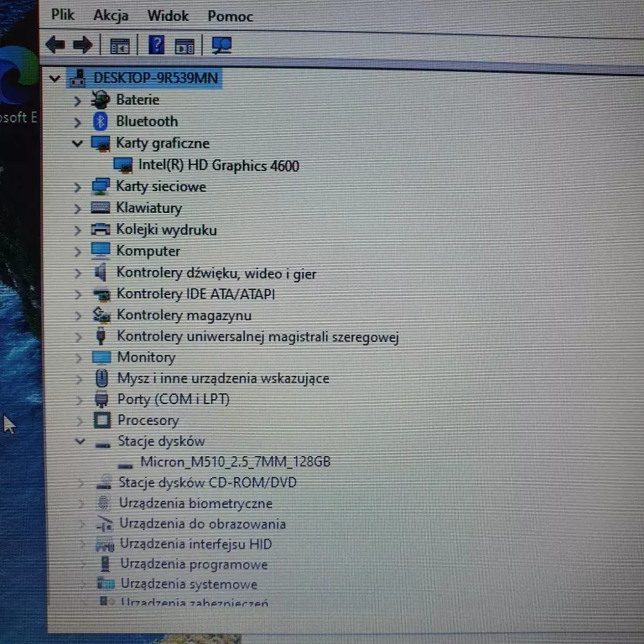The width and height of the screenshot is (644, 644).
Task: Click the Procesory chip icon
Action: click(x=102, y=420)
